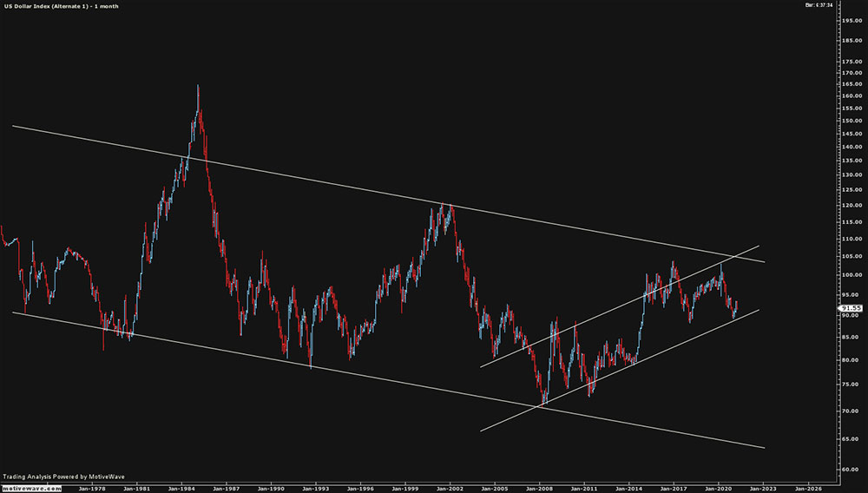This screenshot has height=493, width=868.
Task: Click the point where upper trendlines cross near 2022
Action: (x=737, y=257)
